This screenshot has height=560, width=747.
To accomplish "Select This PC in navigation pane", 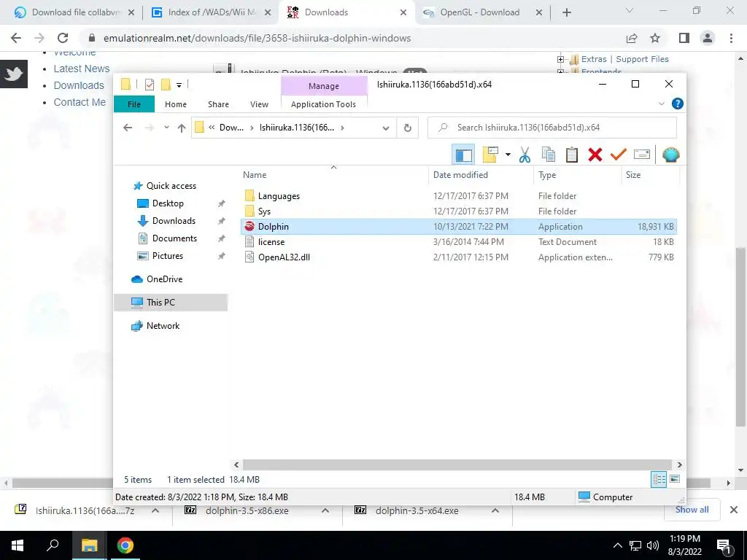I will coord(171,303).
